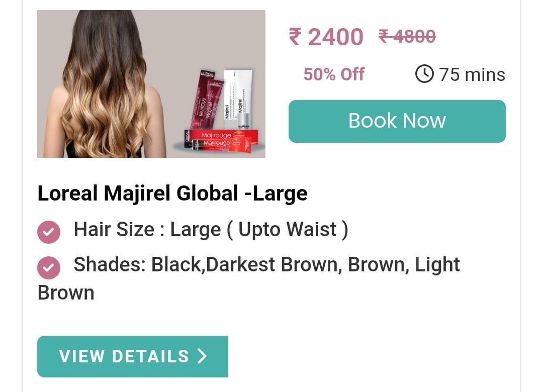Click the discounted ₹ 2400 price
Image resolution: width=543 pixels, height=392 pixels.
326,37
